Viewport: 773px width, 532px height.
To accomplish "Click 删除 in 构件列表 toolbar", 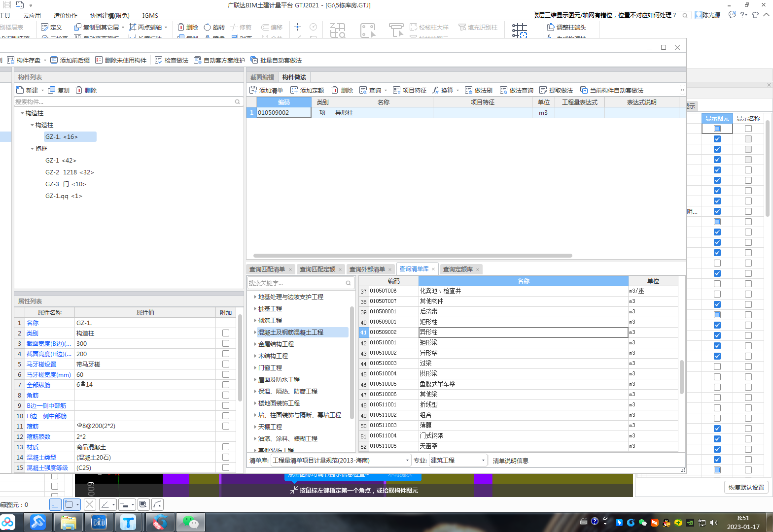I will [86, 90].
